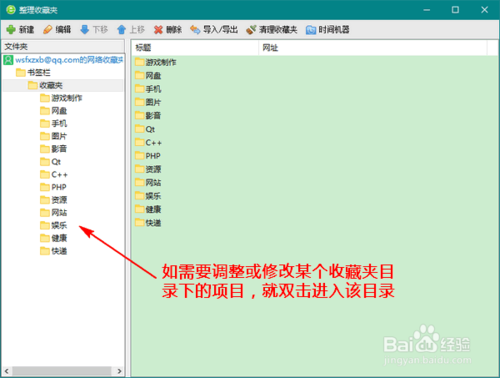Close the 整理收藏夹 window

pos(485,10)
